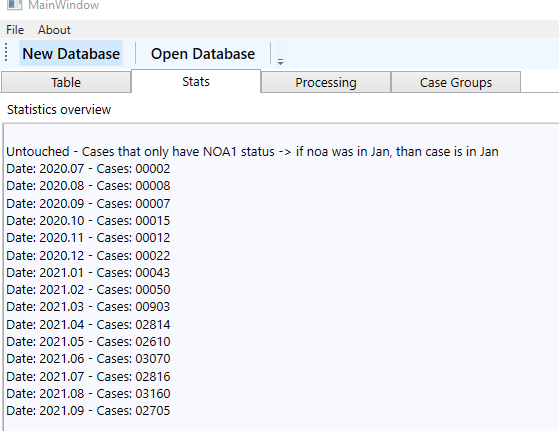Open the Case Groups tab

point(456,82)
